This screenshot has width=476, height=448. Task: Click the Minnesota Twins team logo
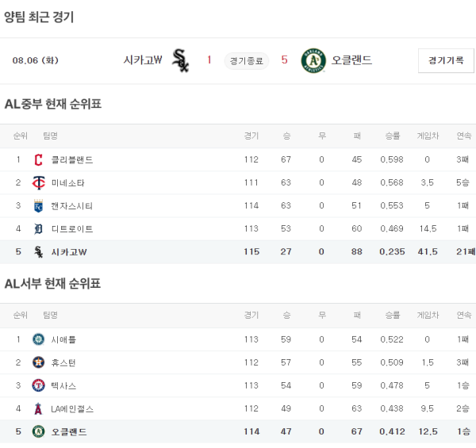coord(38,183)
